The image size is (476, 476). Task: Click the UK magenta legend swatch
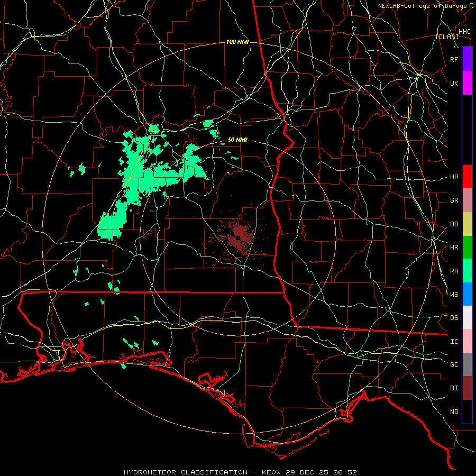tap(467, 83)
